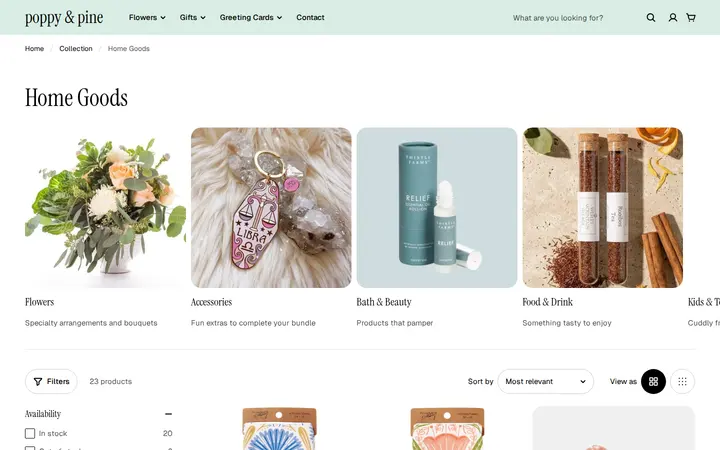Open the user account icon
The image size is (720, 450).
(x=673, y=17)
